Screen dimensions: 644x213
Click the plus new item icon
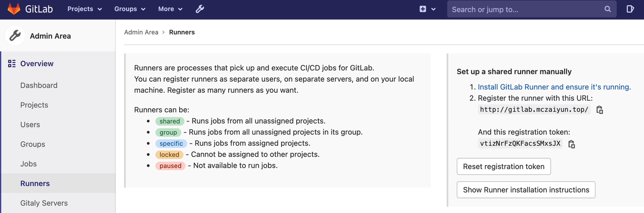click(423, 9)
